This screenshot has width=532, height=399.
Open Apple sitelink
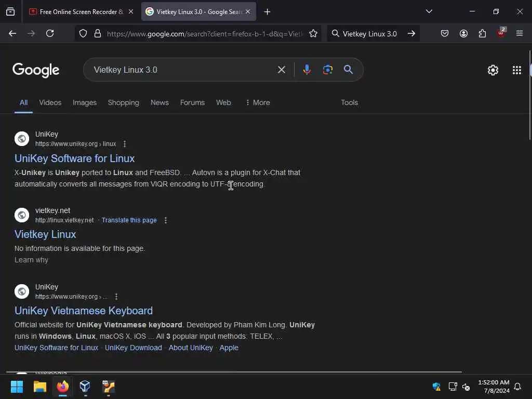coord(229,348)
